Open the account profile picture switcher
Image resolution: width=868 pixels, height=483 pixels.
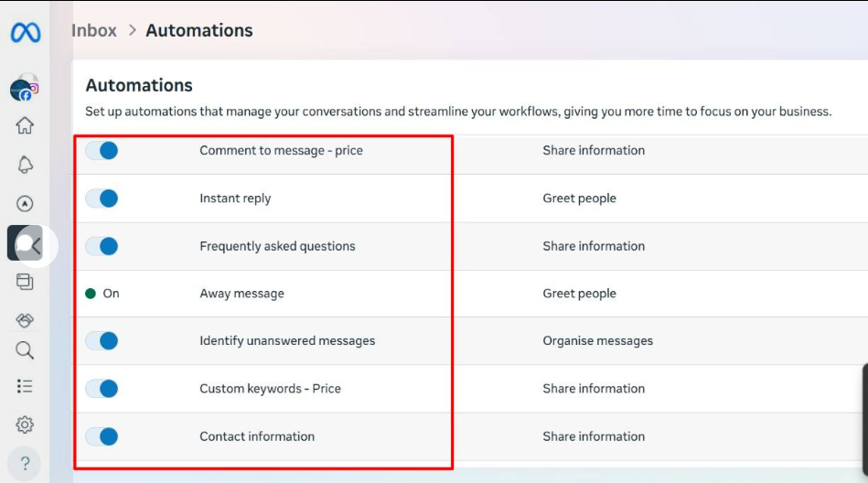point(24,88)
